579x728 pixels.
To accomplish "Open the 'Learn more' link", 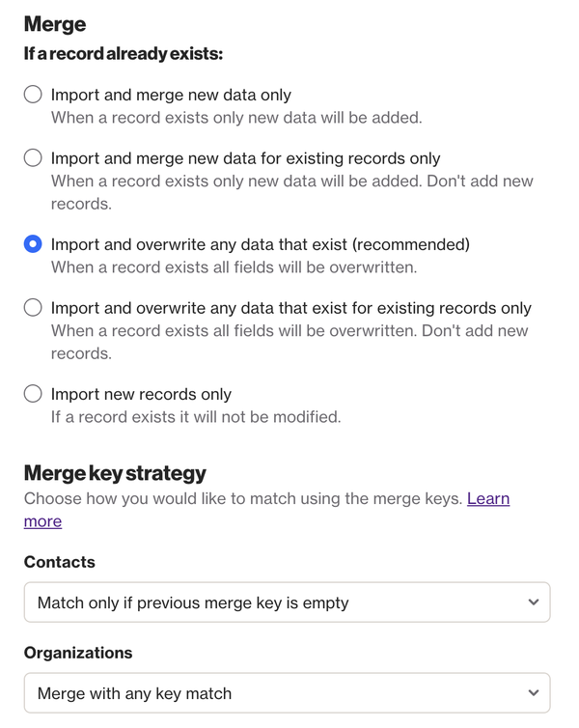I will 487,499.
